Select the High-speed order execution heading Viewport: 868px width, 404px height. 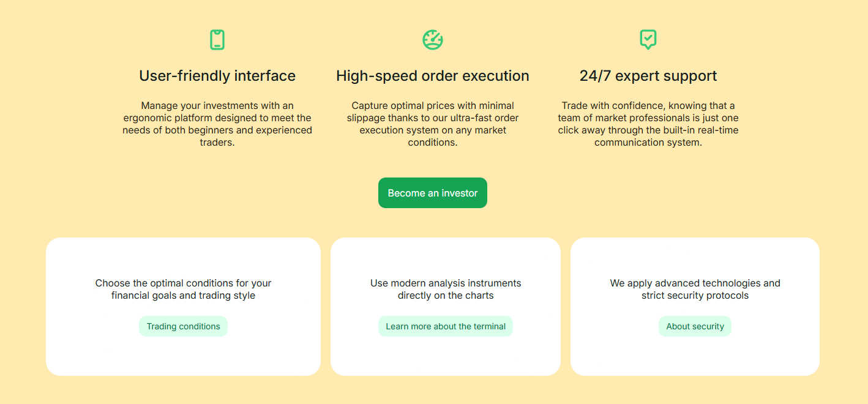433,76
